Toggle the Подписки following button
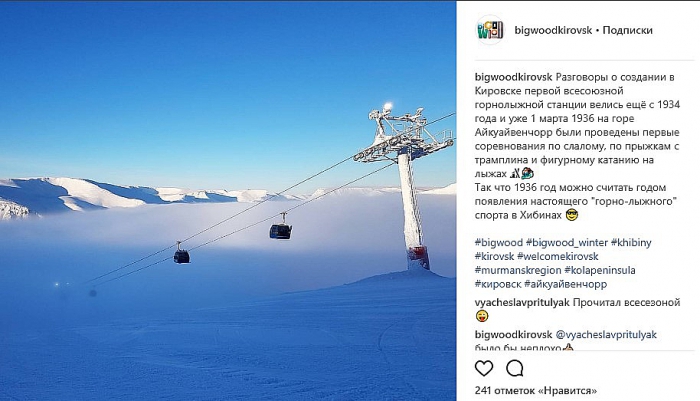This screenshot has width=700, height=401. coord(627,30)
